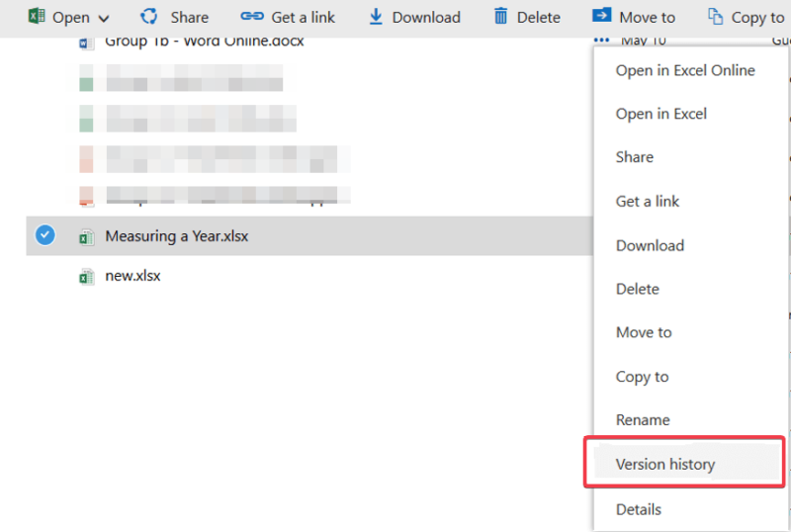Click the Move to folder arrow icon

tap(601, 15)
